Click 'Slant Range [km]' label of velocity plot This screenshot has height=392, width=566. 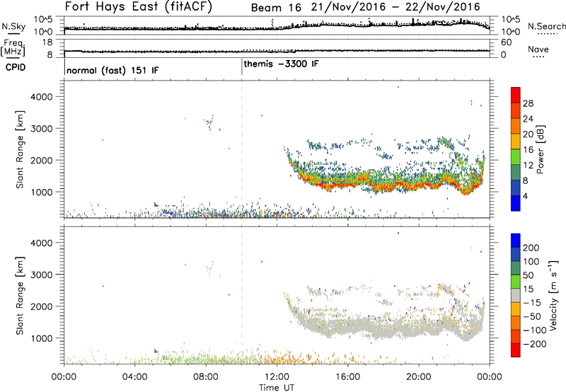click(x=20, y=296)
